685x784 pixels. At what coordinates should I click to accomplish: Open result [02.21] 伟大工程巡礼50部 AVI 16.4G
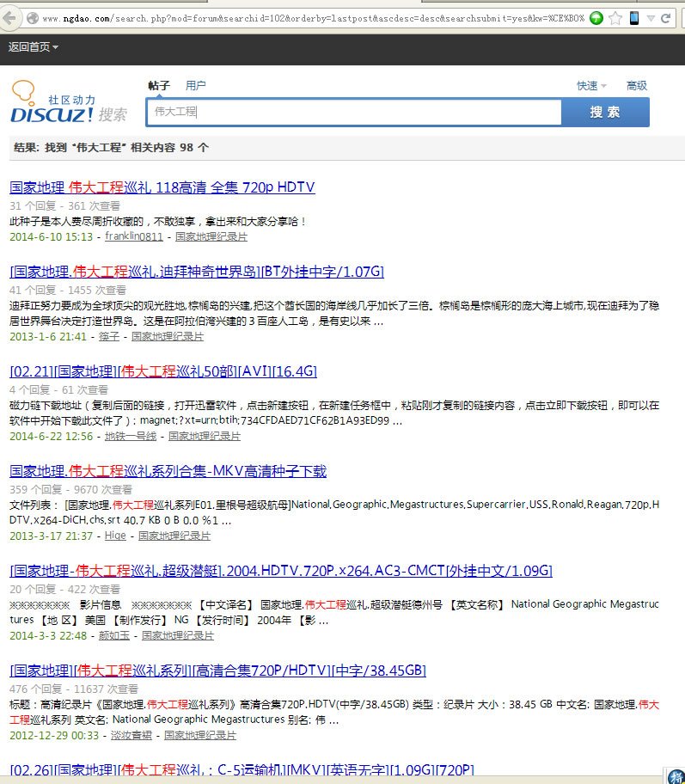(x=163, y=371)
